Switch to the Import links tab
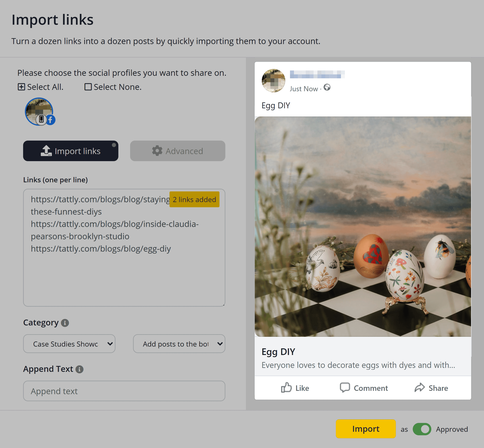This screenshot has height=448, width=484. (x=71, y=150)
